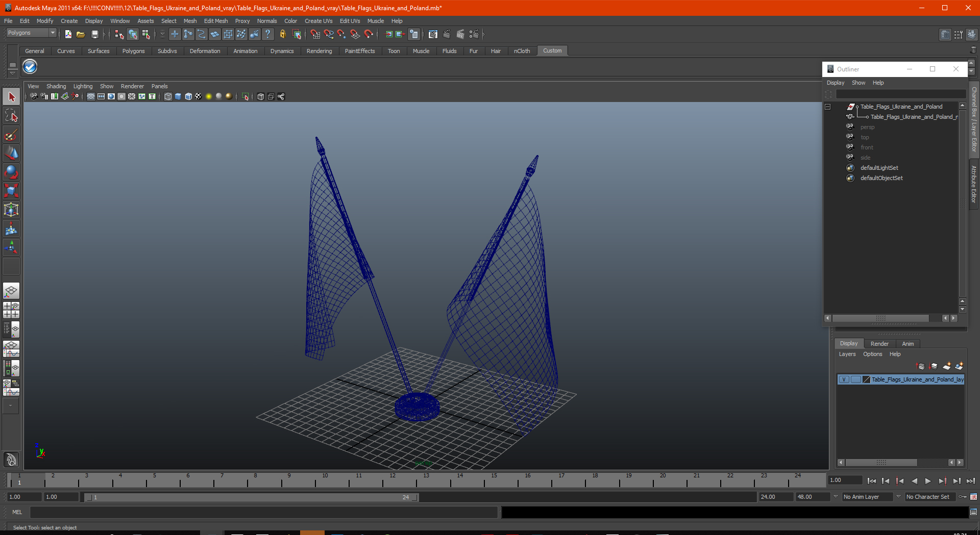Use all lights viewport icon
Screen dimensions: 980x535
(209, 96)
